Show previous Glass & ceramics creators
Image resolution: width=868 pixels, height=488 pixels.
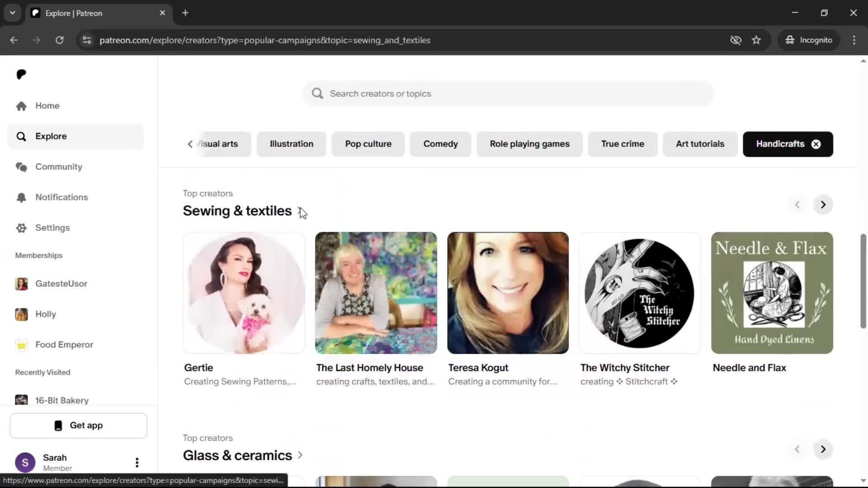pyautogui.click(x=797, y=449)
